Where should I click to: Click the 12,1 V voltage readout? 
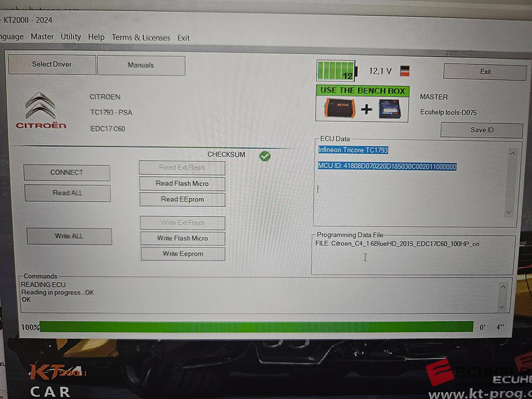[x=380, y=71]
